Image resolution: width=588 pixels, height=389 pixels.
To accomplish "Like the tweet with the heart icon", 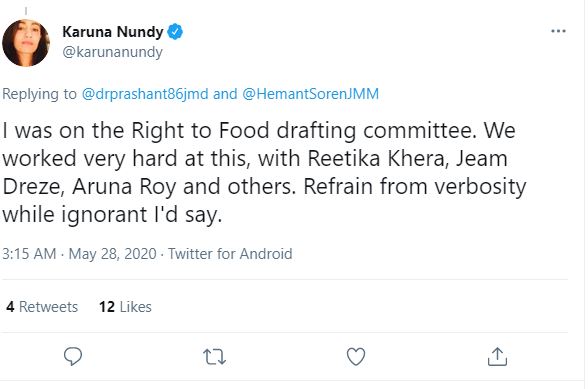I will pyautogui.click(x=356, y=356).
